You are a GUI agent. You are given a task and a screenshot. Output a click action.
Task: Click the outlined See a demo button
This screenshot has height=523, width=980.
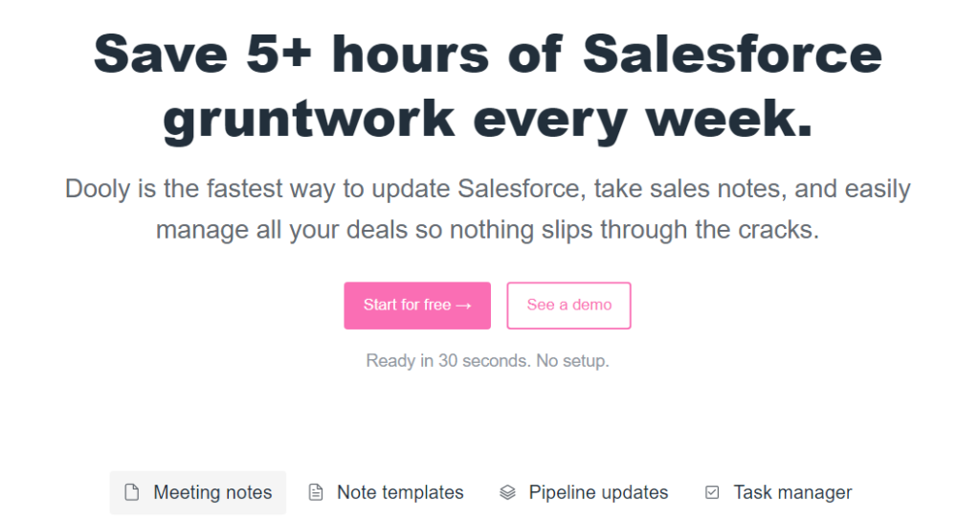tap(568, 306)
